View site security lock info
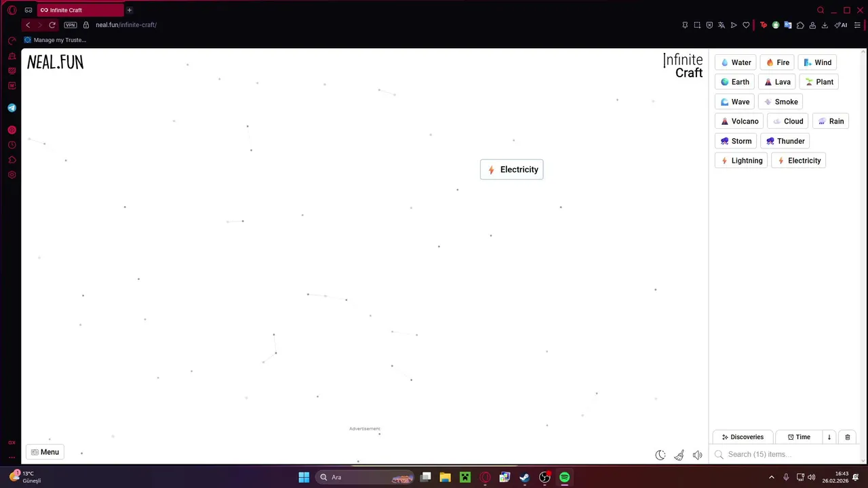Image resolution: width=868 pixels, height=488 pixels. (86, 25)
